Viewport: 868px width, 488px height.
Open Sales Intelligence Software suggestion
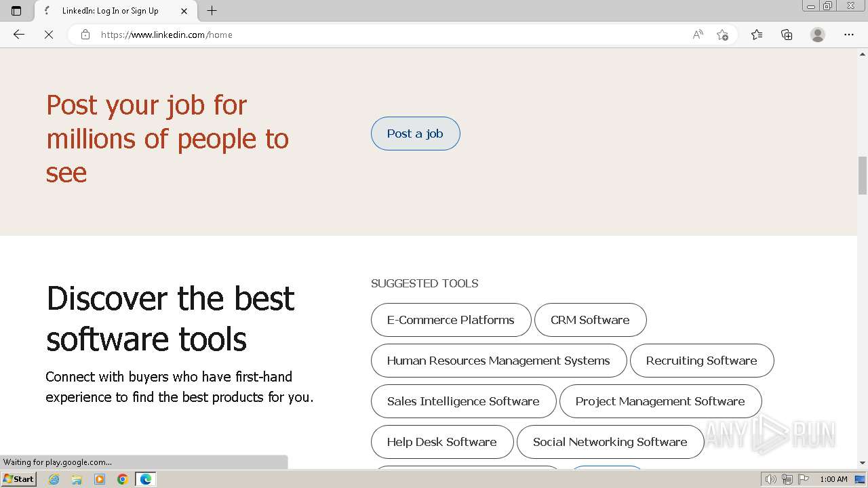pos(463,401)
